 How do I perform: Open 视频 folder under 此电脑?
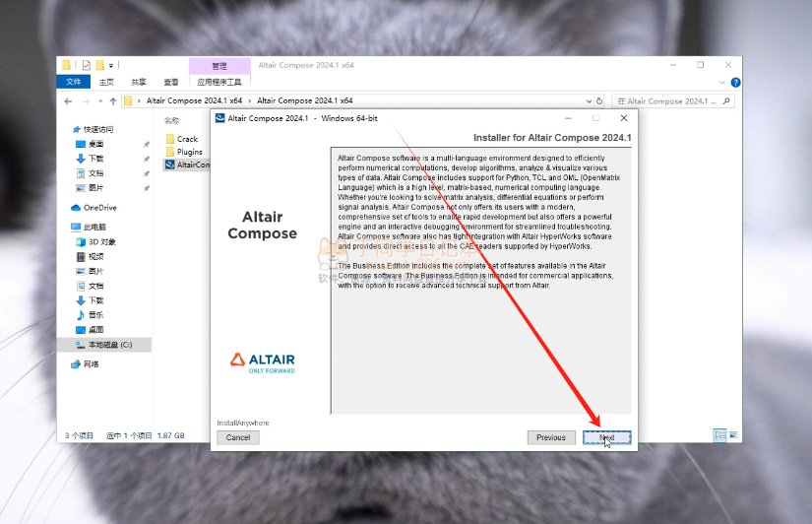point(91,256)
